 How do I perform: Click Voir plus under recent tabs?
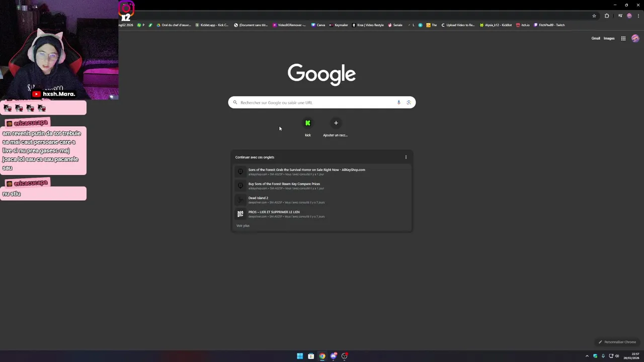click(243, 226)
